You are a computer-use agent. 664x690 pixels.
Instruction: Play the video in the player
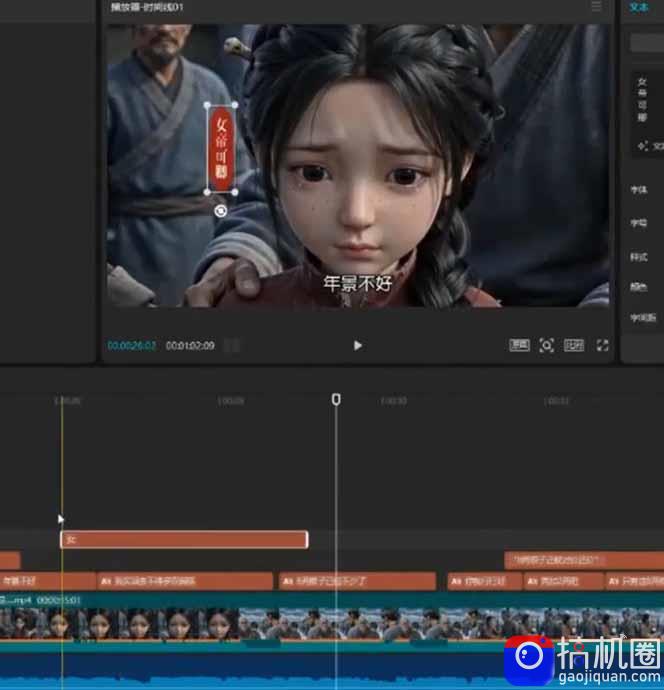click(x=357, y=346)
